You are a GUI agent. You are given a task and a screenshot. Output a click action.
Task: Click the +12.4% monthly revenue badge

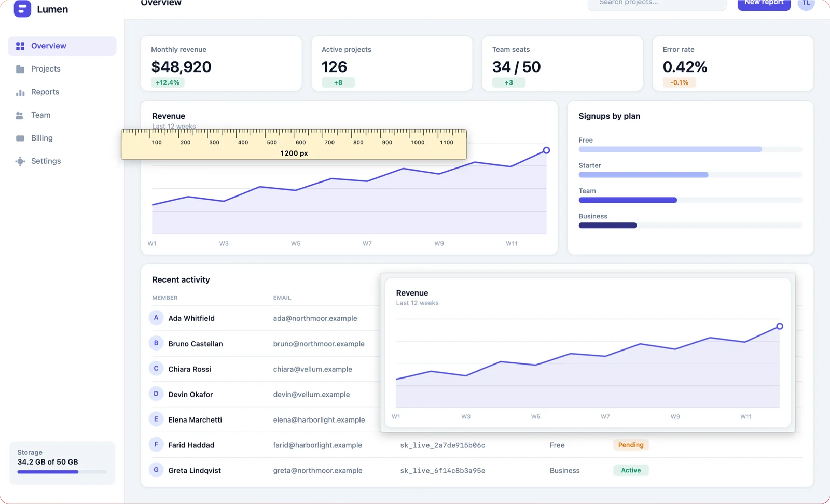[168, 82]
